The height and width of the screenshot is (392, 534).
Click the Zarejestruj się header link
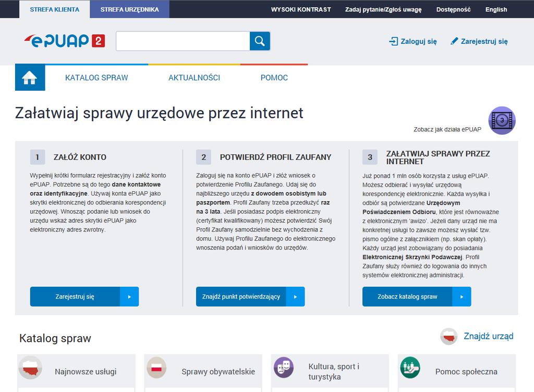[484, 42]
